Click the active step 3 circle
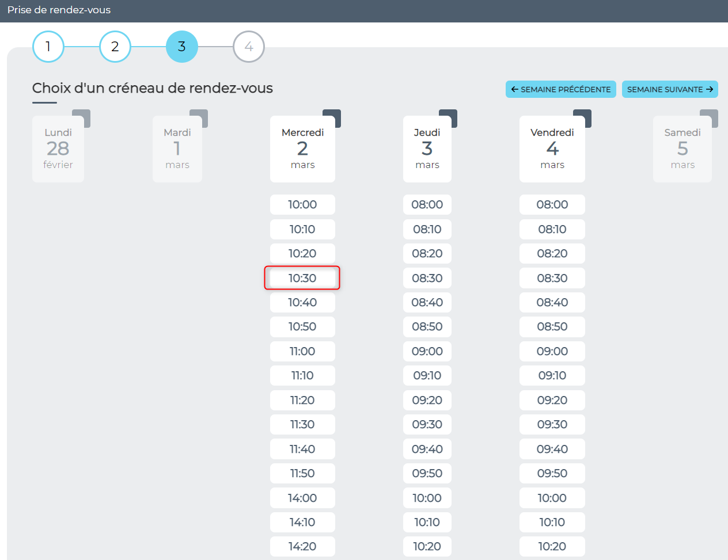Viewport: 728px width, 560px height. tap(181, 47)
